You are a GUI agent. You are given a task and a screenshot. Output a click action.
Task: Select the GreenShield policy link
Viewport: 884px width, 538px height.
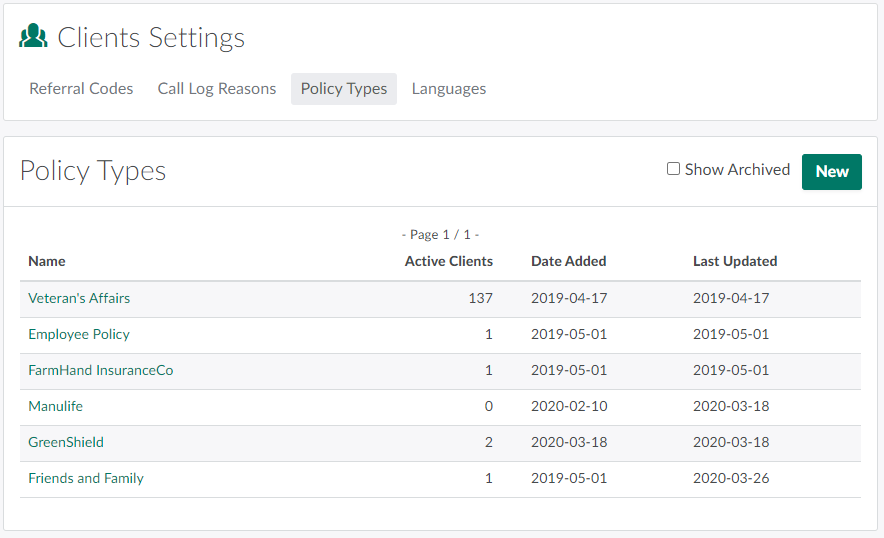coord(66,442)
